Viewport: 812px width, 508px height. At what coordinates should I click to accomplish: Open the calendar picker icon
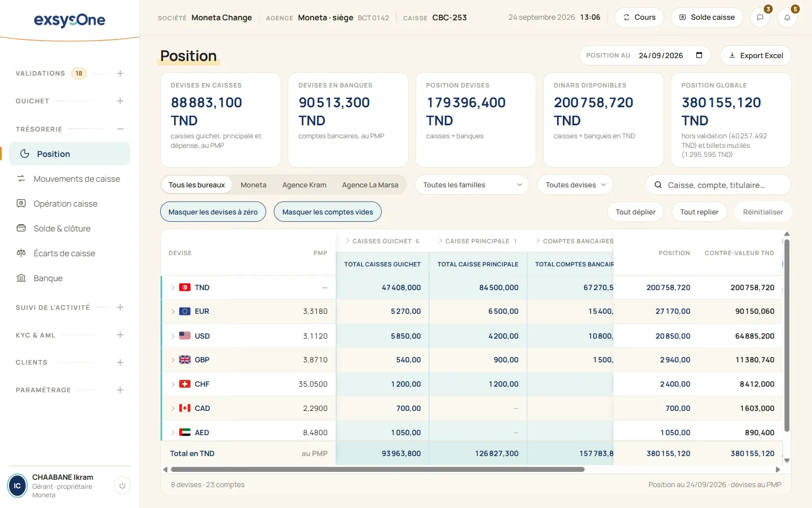click(699, 55)
